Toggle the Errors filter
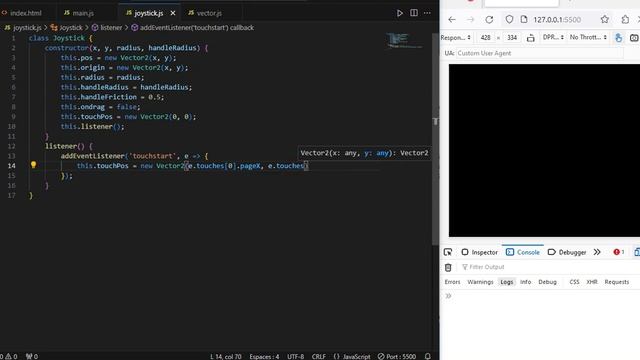 click(452, 282)
